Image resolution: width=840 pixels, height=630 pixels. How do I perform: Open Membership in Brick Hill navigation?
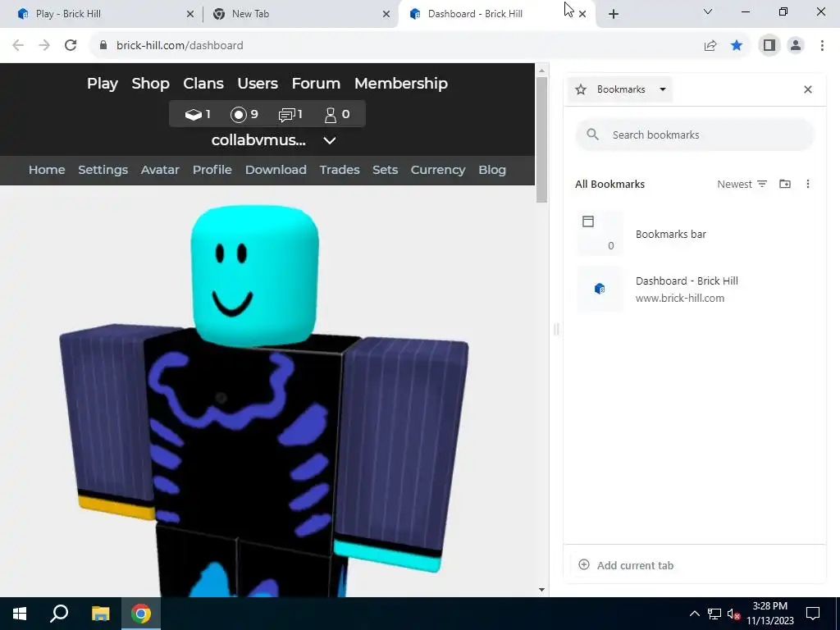pyautogui.click(x=401, y=84)
